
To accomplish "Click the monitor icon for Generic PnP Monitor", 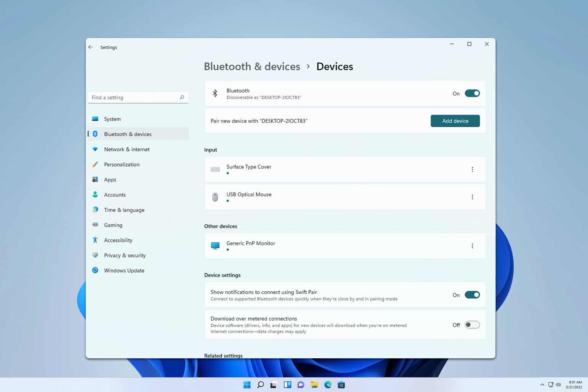I will [x=215, y=246].
